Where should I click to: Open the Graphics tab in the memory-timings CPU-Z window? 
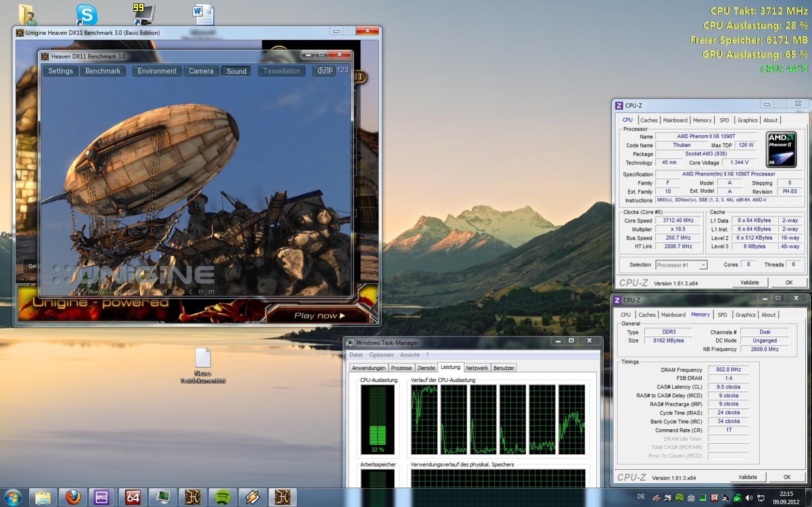(745, 315)
